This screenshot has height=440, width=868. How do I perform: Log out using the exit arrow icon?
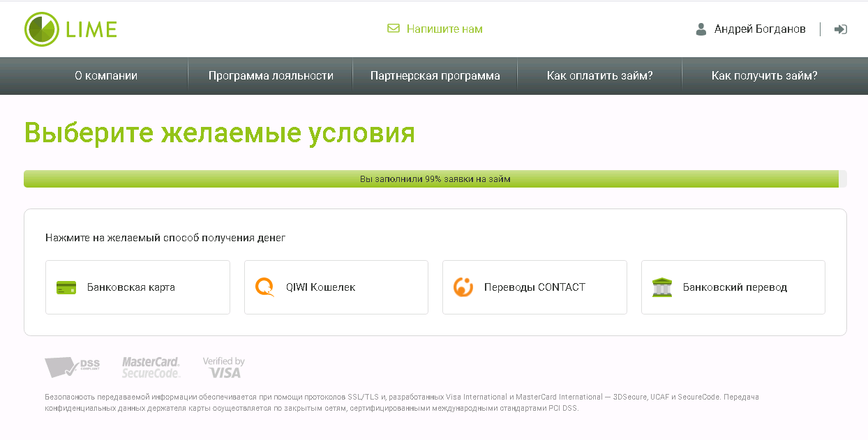[x=841, y=29]
